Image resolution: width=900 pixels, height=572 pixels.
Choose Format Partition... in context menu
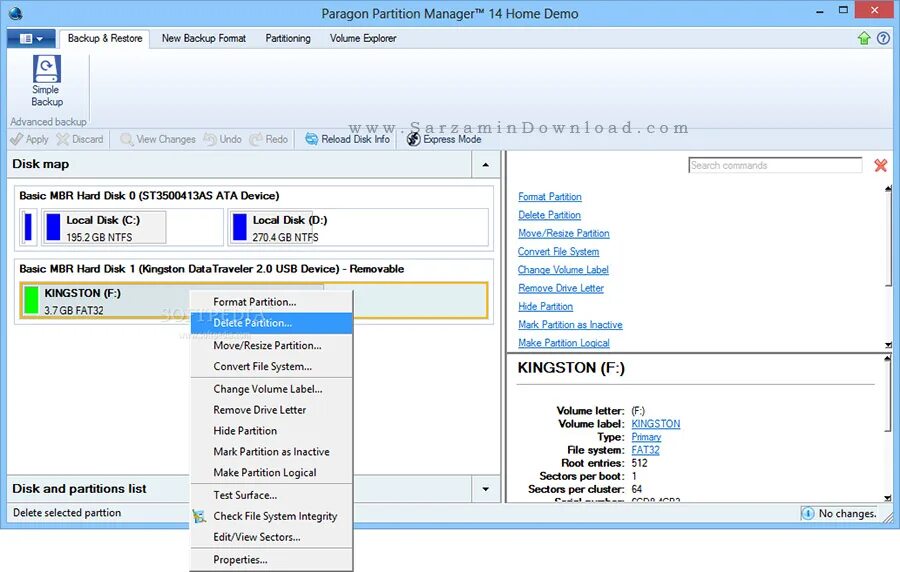[x=271, y=302]
